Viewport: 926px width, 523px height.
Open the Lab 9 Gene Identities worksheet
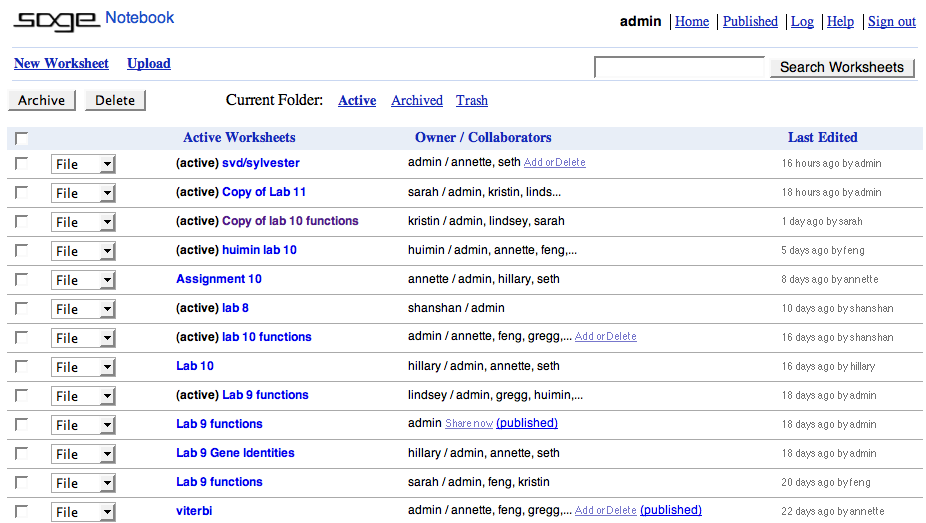pyautogui.click(x=235, y=453)
